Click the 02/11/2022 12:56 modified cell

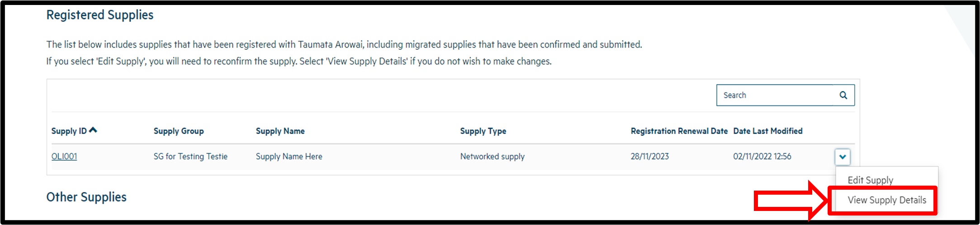(762, 157)
